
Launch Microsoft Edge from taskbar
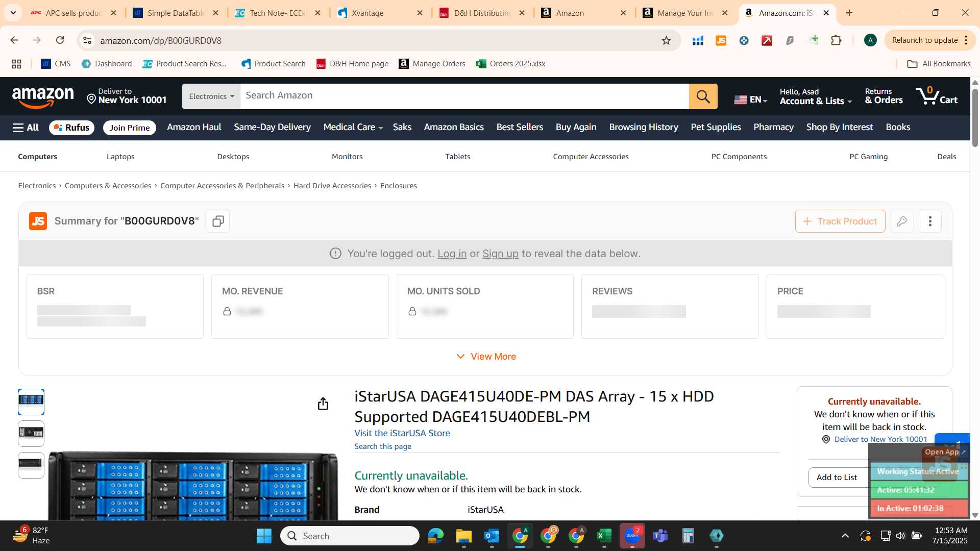tap(435, 536)
